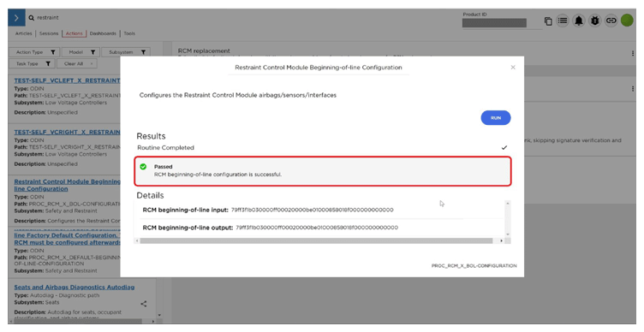Switch to the Dashboards tab
Viewport: 644px width, 332px height.
pos(103,33)
